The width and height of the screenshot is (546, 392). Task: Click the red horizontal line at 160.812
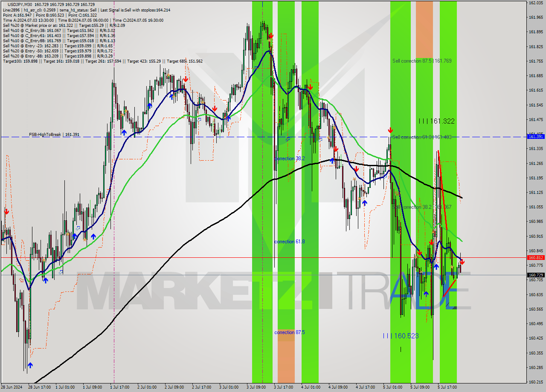[x=264, y=257]
